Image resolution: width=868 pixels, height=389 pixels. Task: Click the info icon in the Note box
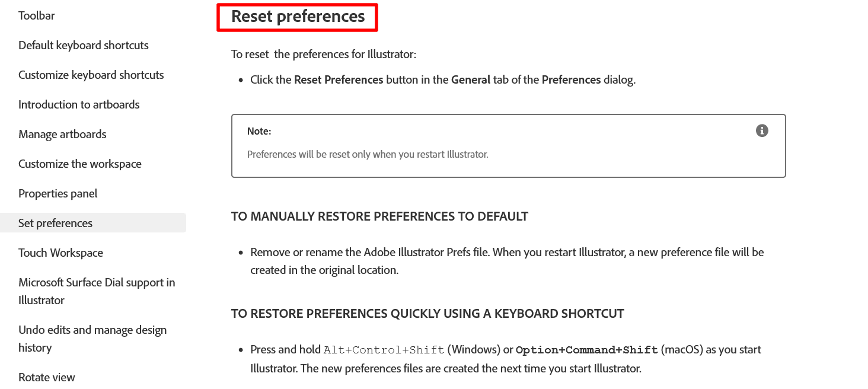click(x=762, y=131)
